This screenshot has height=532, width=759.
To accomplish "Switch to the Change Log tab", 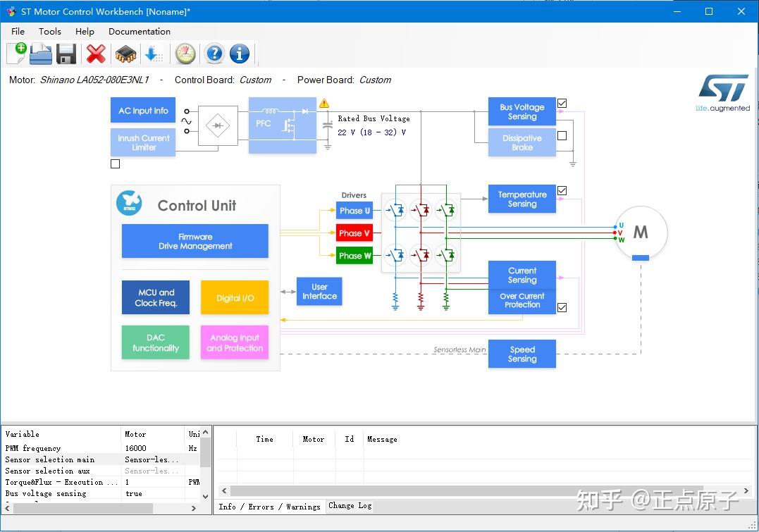I will (x=350, y=506).
